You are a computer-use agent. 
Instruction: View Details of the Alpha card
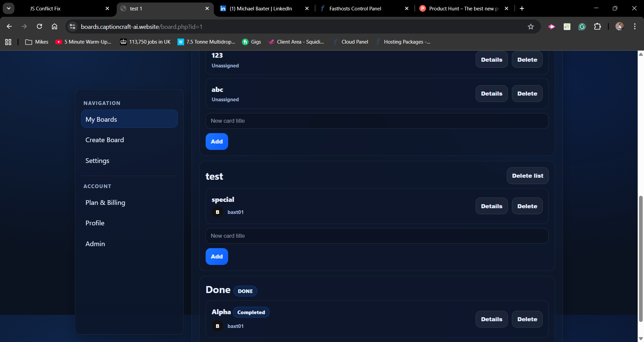(491, 319)
